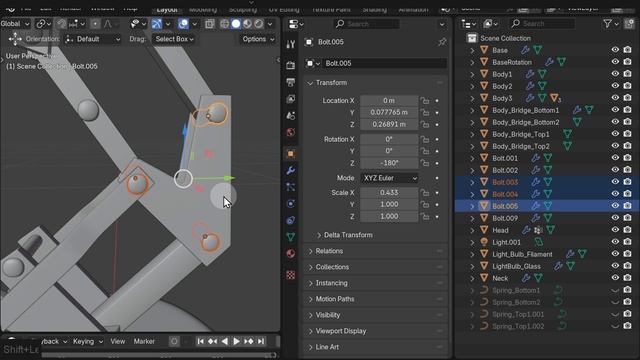Image resolution: width=640 pixels, height=360 pixels.
Task: Select wireframe viewport shading mode
Action: (224, 24)
